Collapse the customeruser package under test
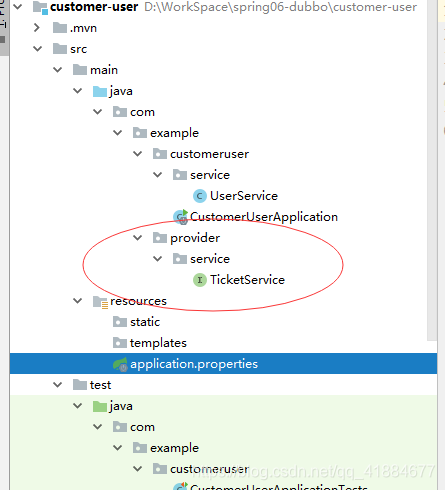Screen dimensions: 445x490 pos(138,469)
